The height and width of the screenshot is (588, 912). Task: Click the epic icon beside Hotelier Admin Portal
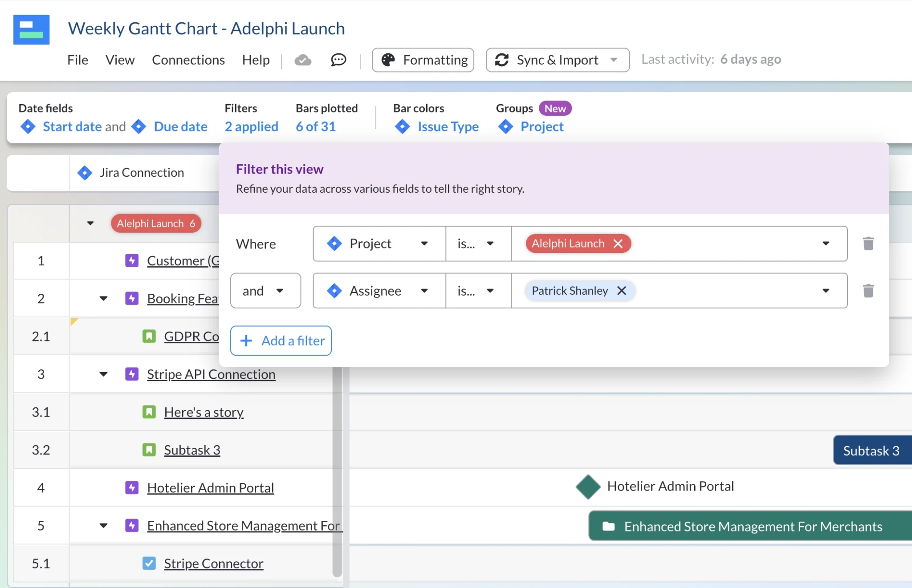click(132, 487)
